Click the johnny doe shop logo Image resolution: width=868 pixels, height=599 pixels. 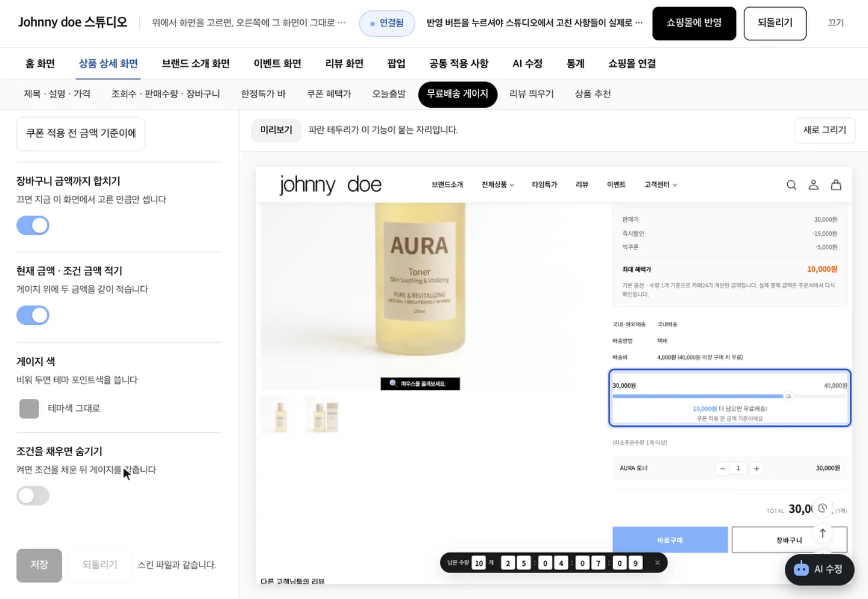point(330,184)
